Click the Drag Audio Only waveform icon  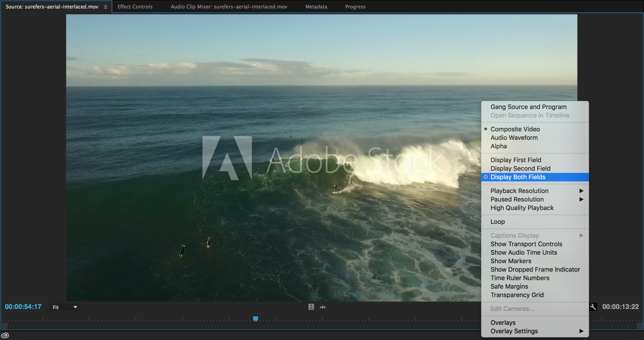(323, 307)
